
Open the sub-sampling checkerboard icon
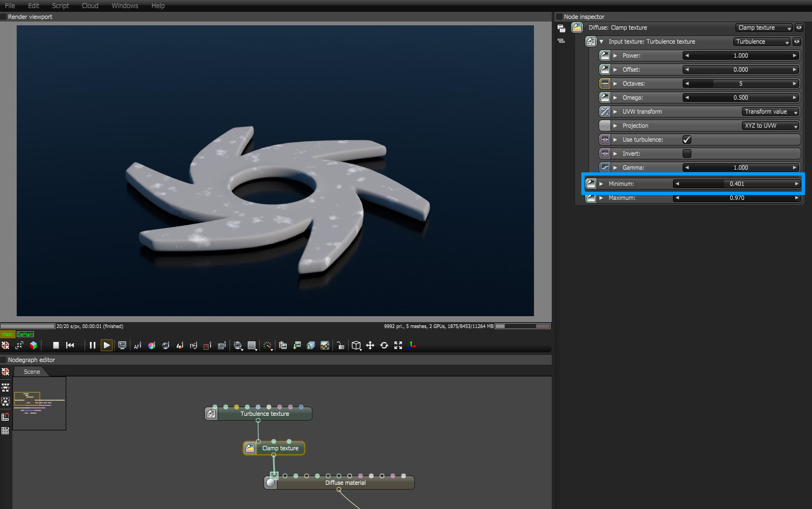tap(252, 346)
